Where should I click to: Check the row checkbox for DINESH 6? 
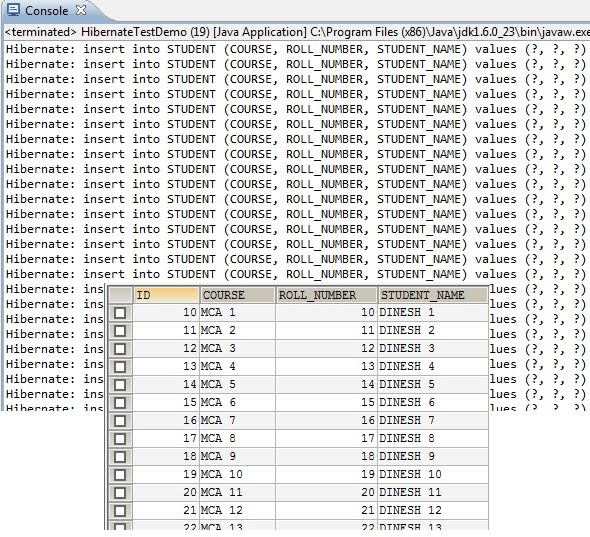(x=120, y=403)
